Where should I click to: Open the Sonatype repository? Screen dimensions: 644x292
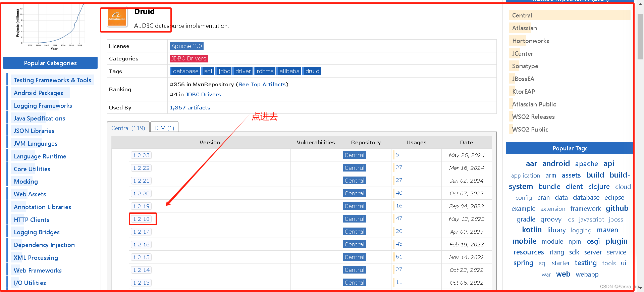coord(525,66)
